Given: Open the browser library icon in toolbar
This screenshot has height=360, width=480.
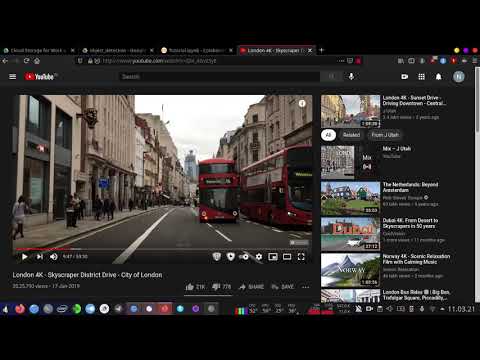Looking at the screenshot, I should point(401,61).
